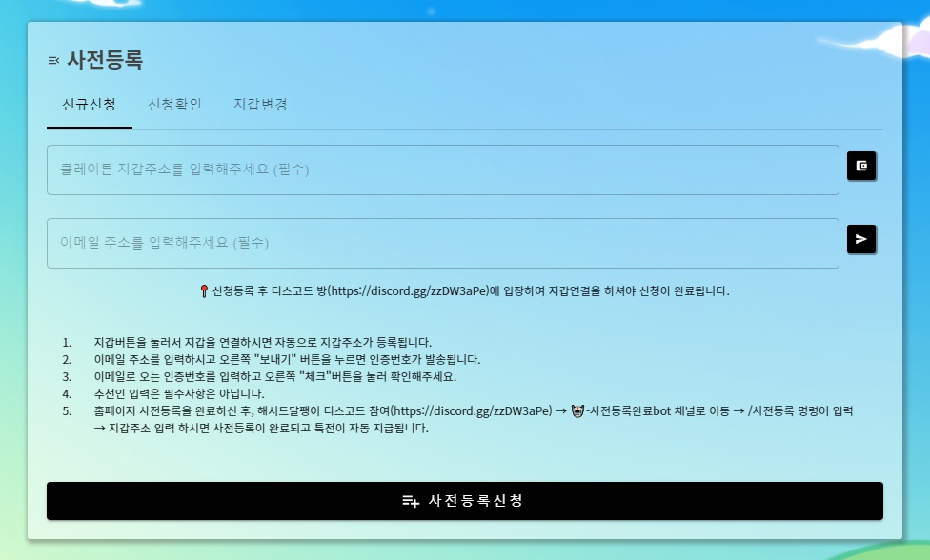Click instruction 4 about 추천인 입력
The image size is (930, 560).
coord(179,394)
